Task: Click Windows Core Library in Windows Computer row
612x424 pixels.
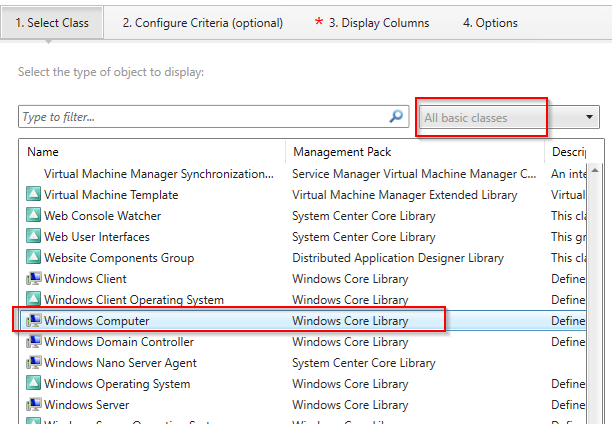Action: pyautogui.click(x=350, y=321)
